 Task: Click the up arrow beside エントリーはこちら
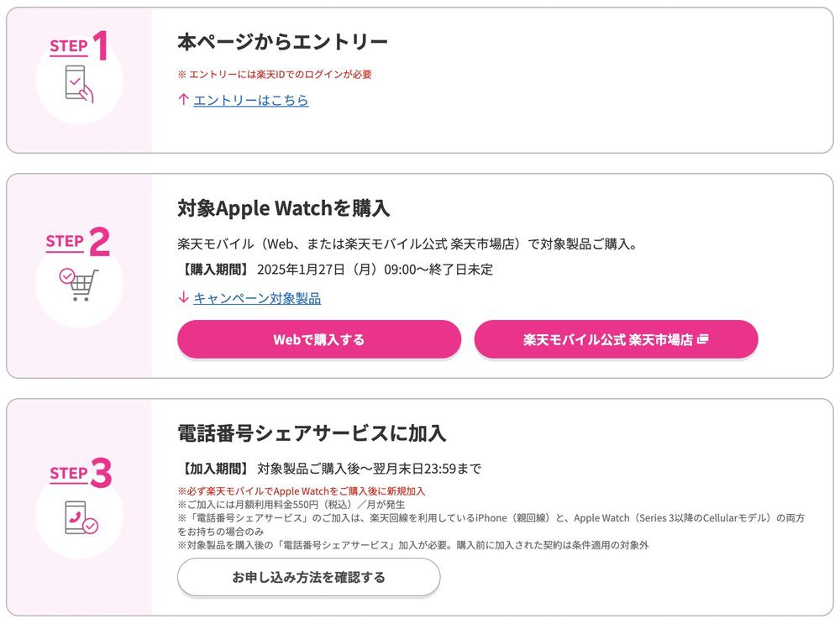tap(181, 99)
